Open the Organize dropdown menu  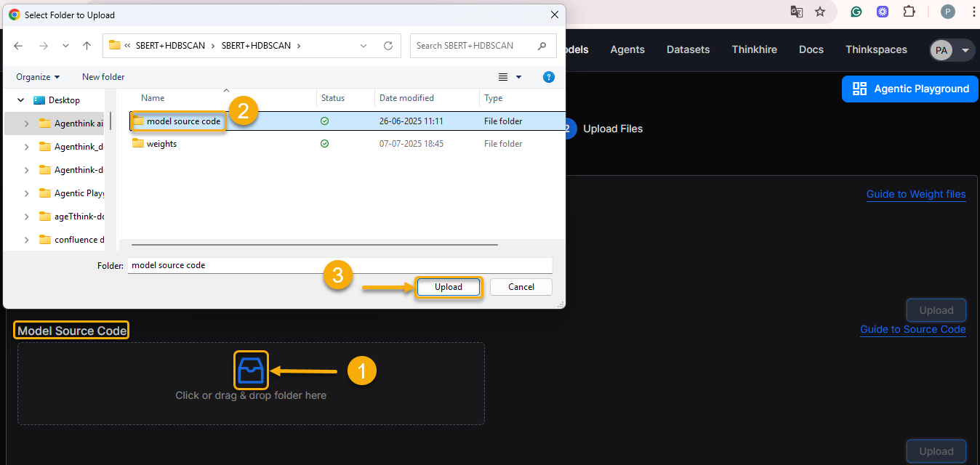(x=38, y=77)
